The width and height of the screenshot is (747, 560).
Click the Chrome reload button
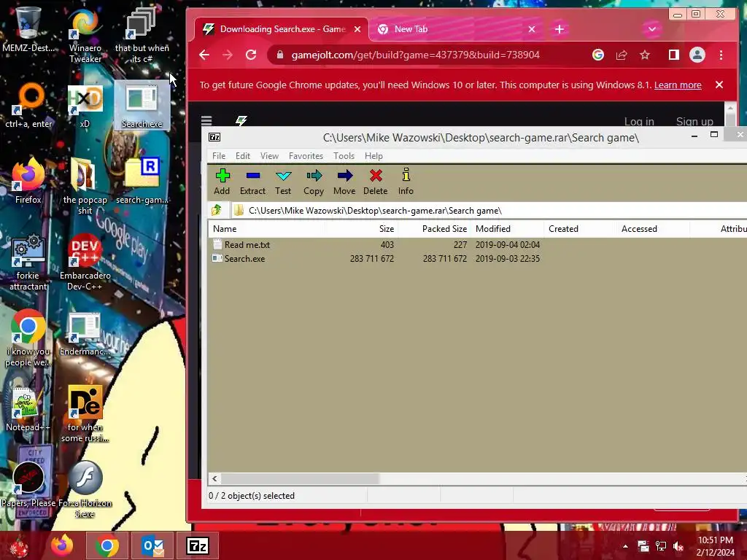(251, 55)
